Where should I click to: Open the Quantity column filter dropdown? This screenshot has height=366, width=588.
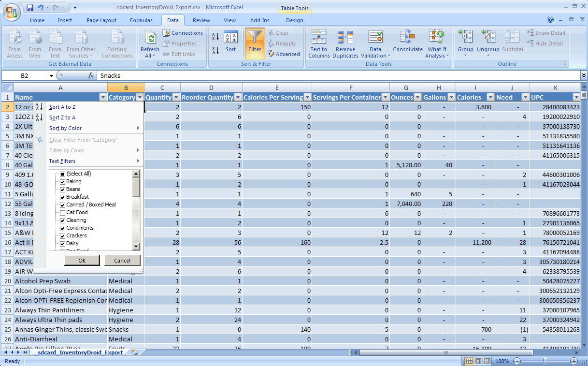click(x=176, y=97)
